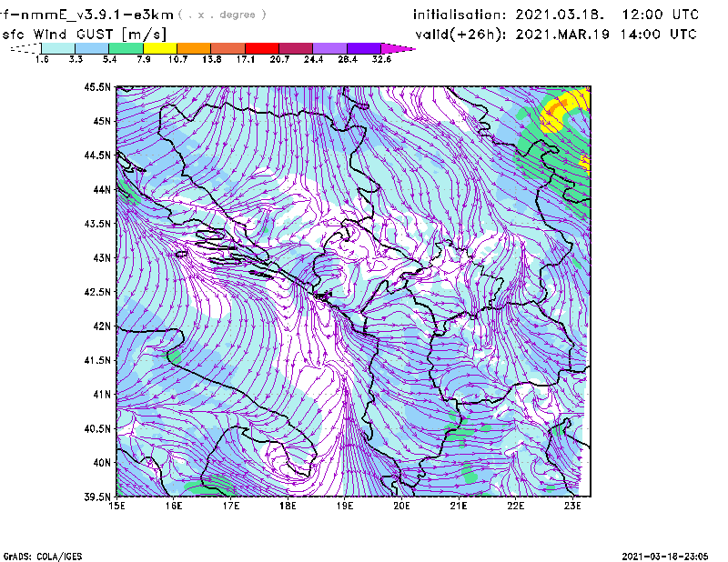Click the '40.5N' latitude label
Image resolution: width=728 pixels, height=562 pixels.
click(97, 429)
